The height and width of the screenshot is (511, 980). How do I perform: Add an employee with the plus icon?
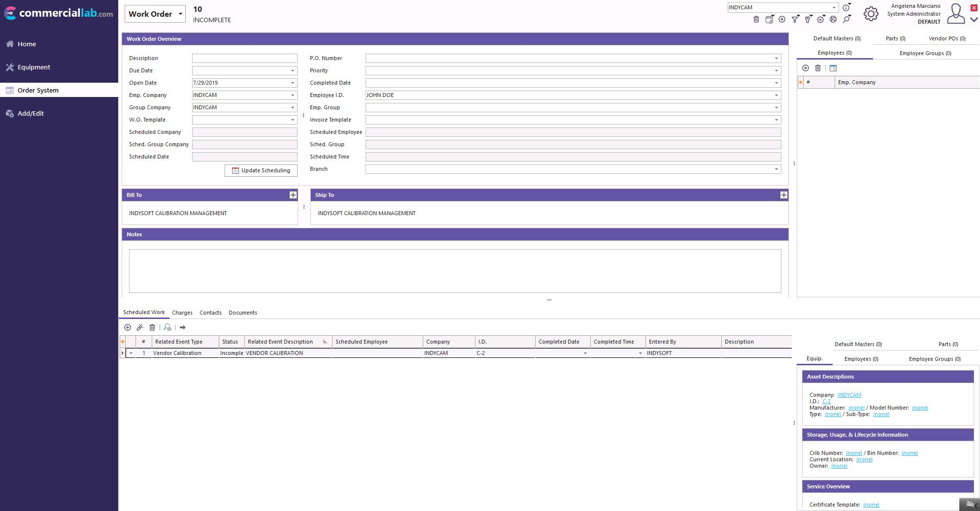[806, 68]
